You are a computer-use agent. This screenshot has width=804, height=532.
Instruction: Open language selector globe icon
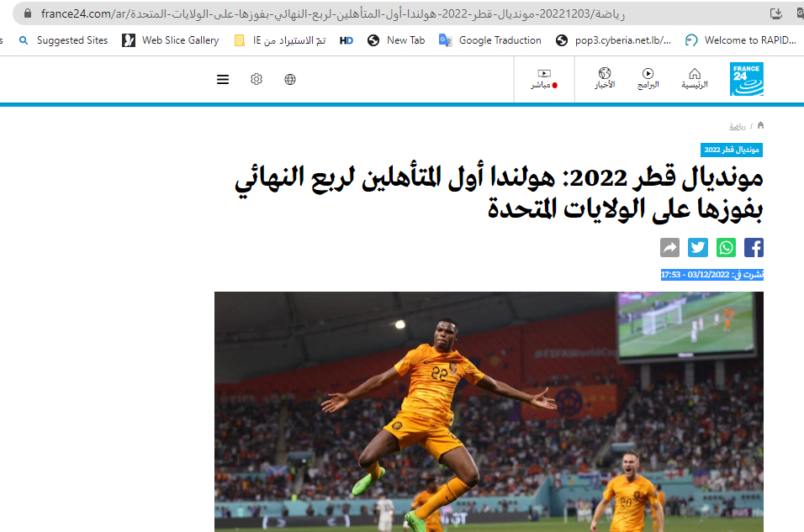[x=290, y=79]
